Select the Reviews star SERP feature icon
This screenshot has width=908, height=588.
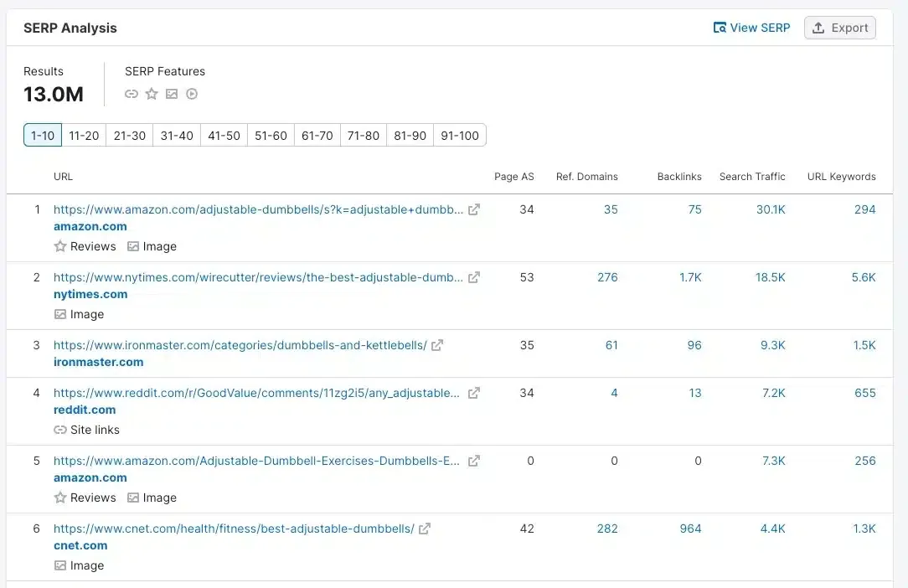(x=152, y=94)
